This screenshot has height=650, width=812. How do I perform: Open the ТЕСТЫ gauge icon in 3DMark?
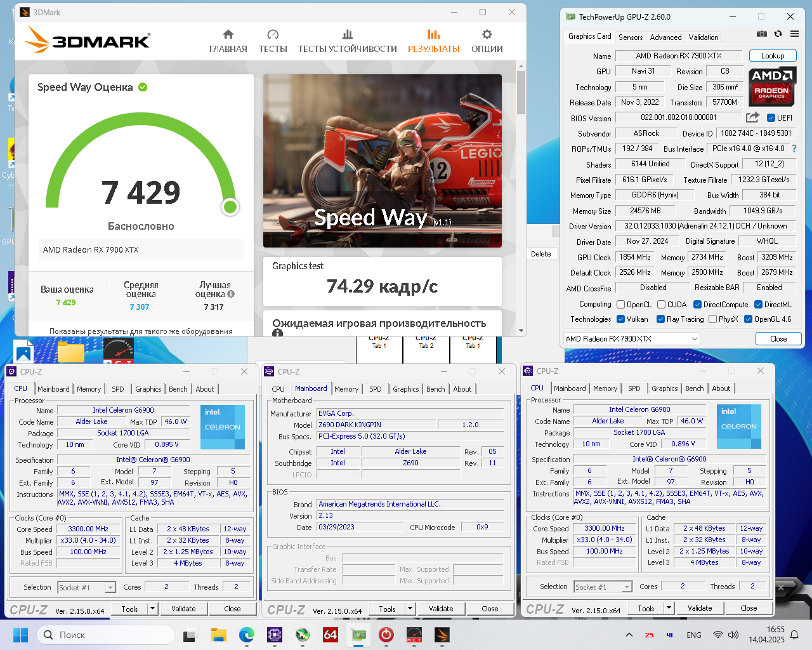click(x=273, y=34)
